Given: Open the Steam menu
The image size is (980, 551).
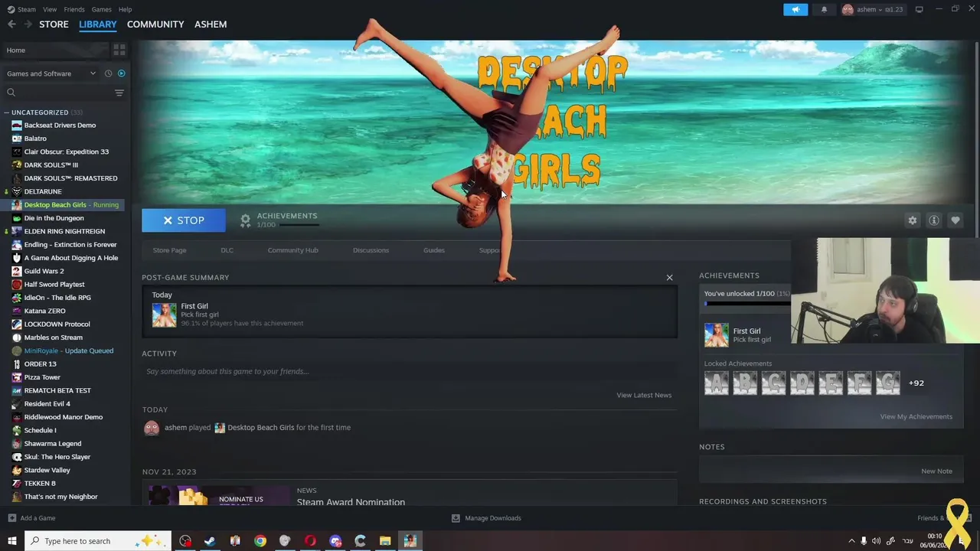Looking at the screenshot, I should click(x=21, y=9).
